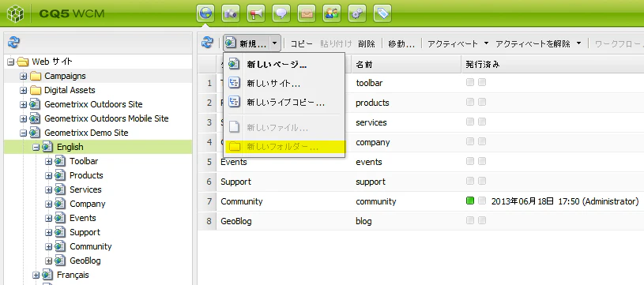Screen dimensions: 644x285
Task: Click the 削除 toolbar button
Action: click(x=367, y=43)
